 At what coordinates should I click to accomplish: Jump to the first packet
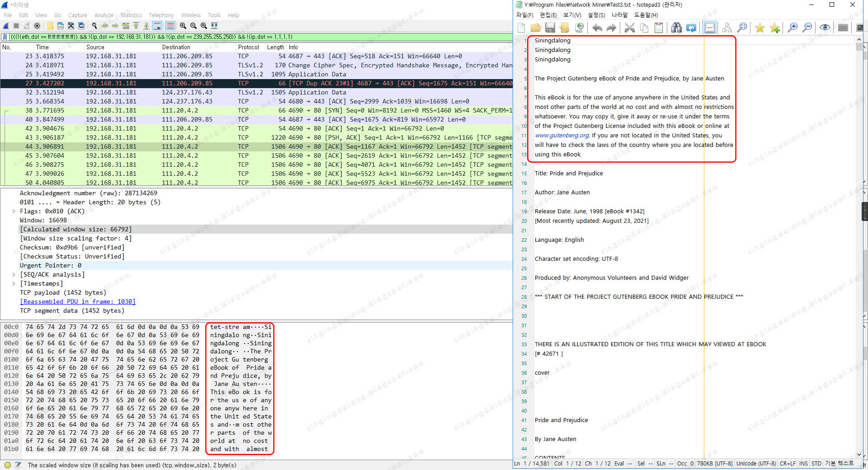[x=136, y=26]
